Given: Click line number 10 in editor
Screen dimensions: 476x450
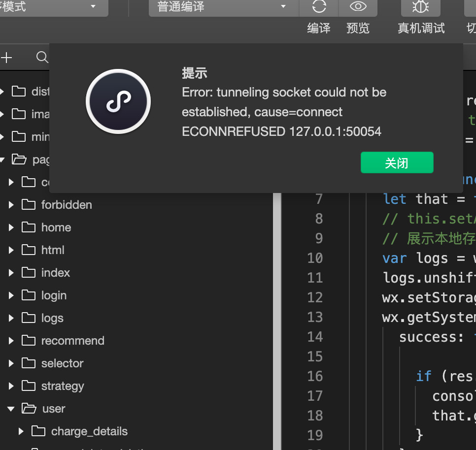Looking at the screenshot, I should point(315,258).
